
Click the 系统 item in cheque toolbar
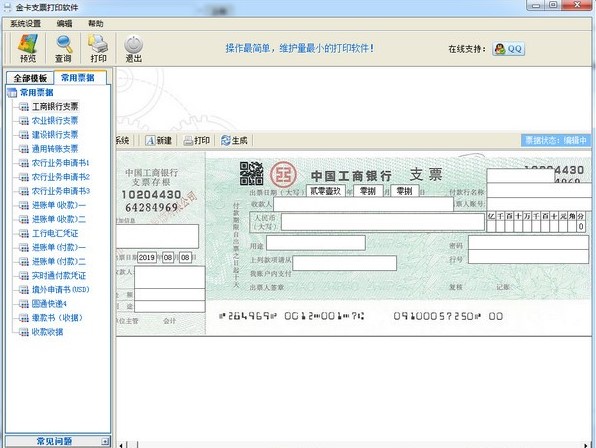click(x=122, y=141)
